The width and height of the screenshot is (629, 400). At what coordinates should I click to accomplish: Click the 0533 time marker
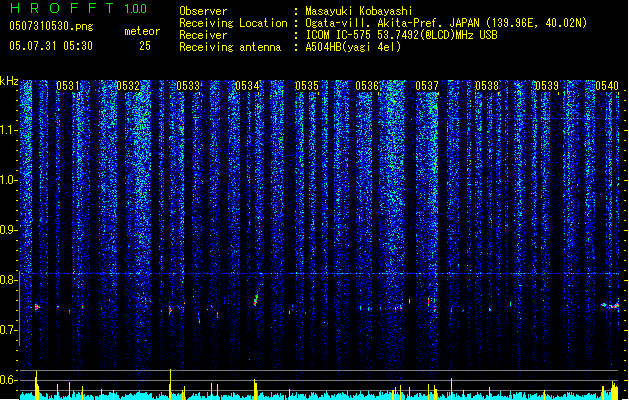[188, 85]
